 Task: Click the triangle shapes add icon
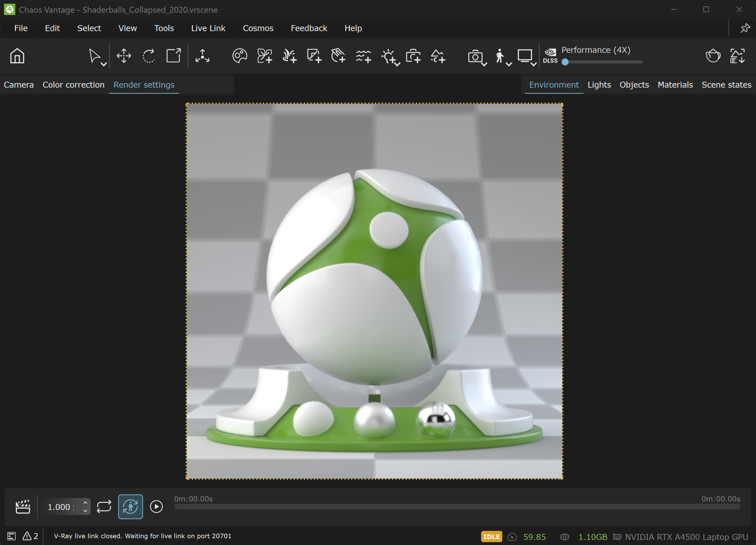[438, 56]
